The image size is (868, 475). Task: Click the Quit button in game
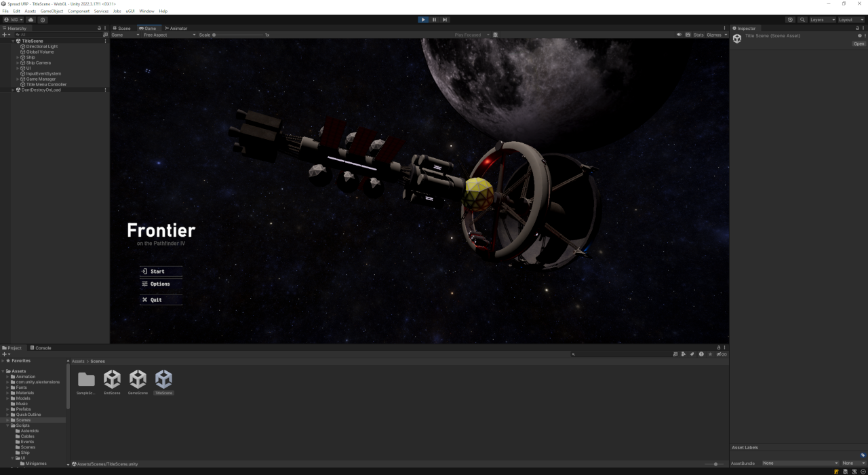(x=161, y=299)
